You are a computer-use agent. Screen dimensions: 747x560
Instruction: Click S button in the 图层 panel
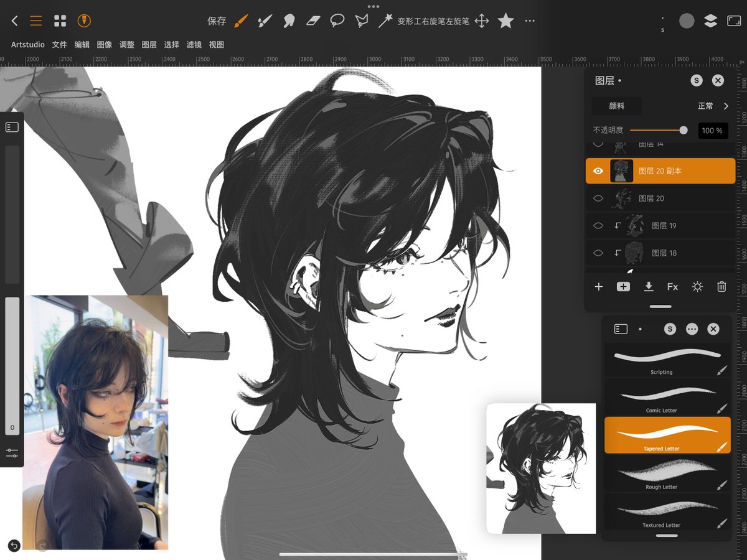[x=697, y=80]
